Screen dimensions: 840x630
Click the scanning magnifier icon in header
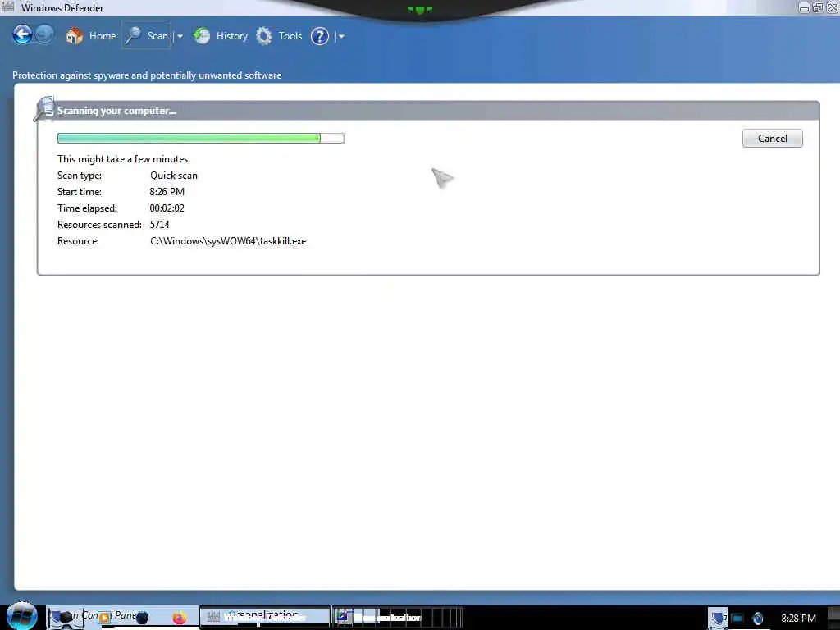(44, 109)
